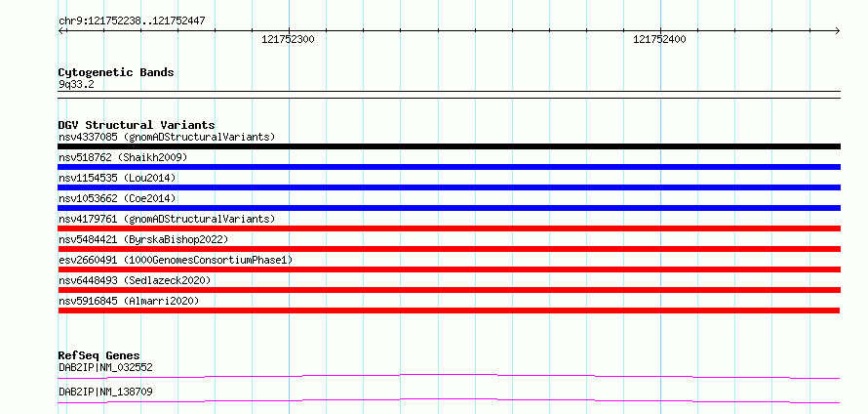The width and height of the screenshot is (868, 414).
Task: Click the chr9:121752238..121752447 coordinate label
Action: [132, 21]
